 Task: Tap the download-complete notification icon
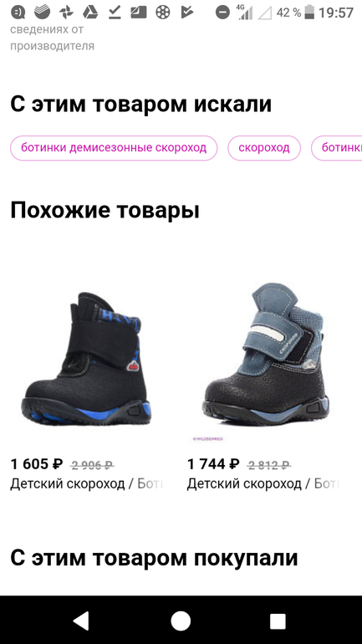115,13
